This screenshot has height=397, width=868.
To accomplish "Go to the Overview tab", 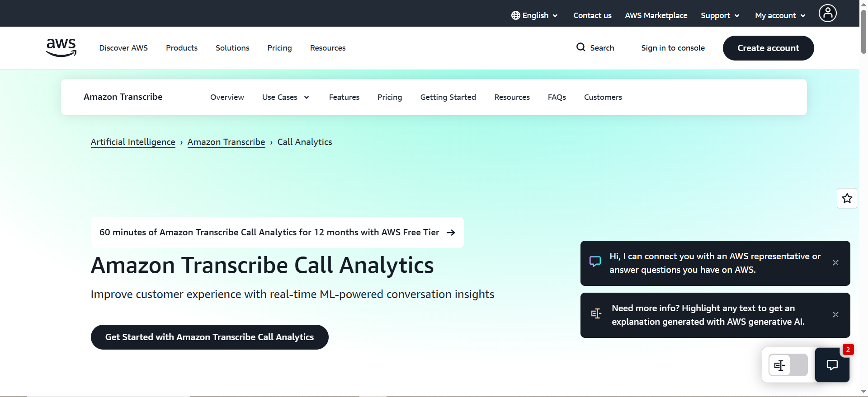I will 227,97.
